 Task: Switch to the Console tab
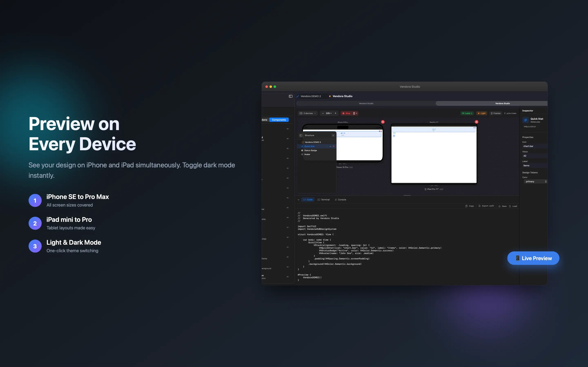(x=340, y=200)
